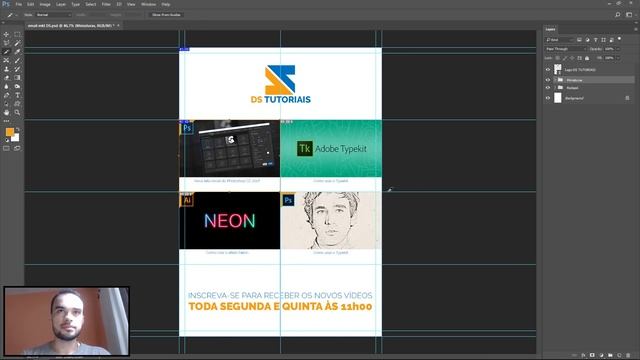Select the Eraser tool

[x=6, y=78]
